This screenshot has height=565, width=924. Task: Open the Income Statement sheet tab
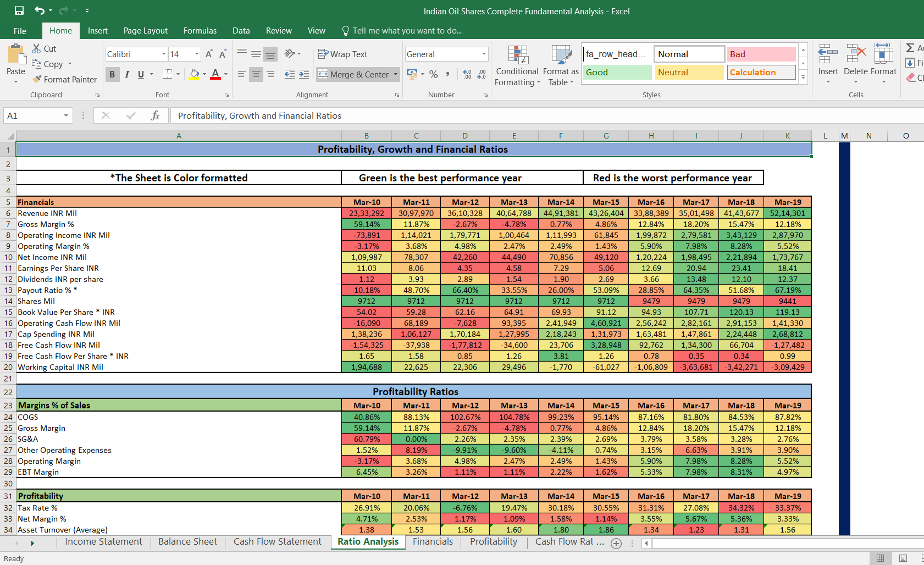pyautogui.click(x=104, y=542)
